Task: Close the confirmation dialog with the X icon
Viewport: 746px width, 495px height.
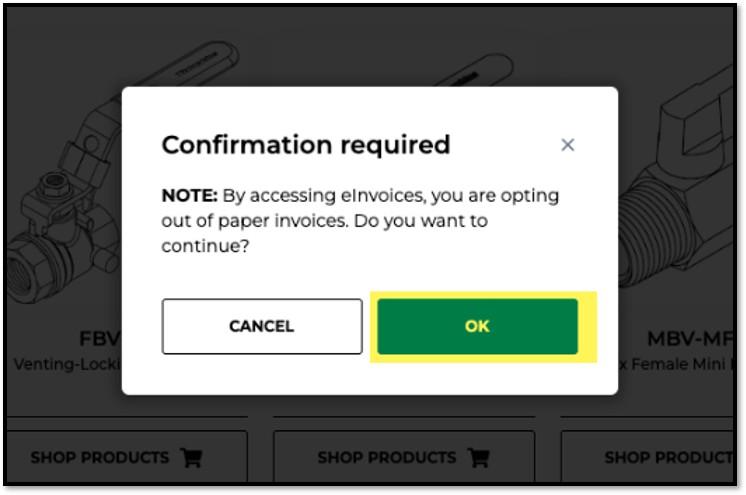Action: (568, 145)
